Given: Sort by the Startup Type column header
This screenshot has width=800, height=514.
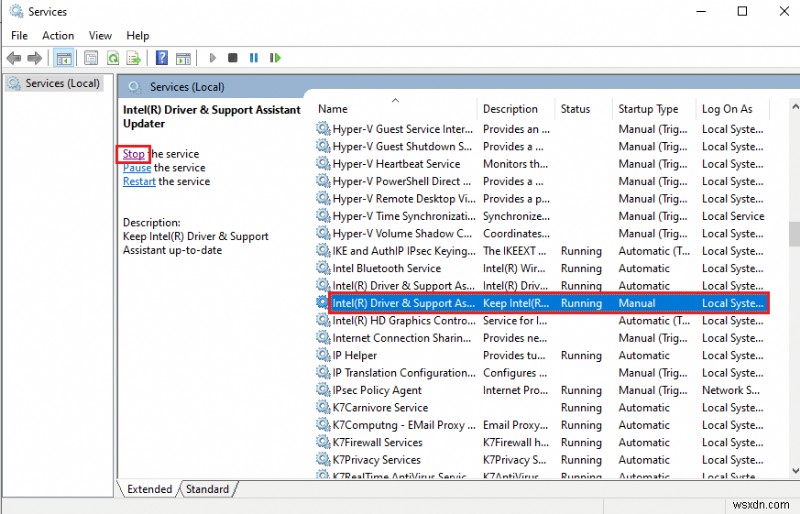Looking at the screenshot, I should pyautogui.click(x=654, y=109).
